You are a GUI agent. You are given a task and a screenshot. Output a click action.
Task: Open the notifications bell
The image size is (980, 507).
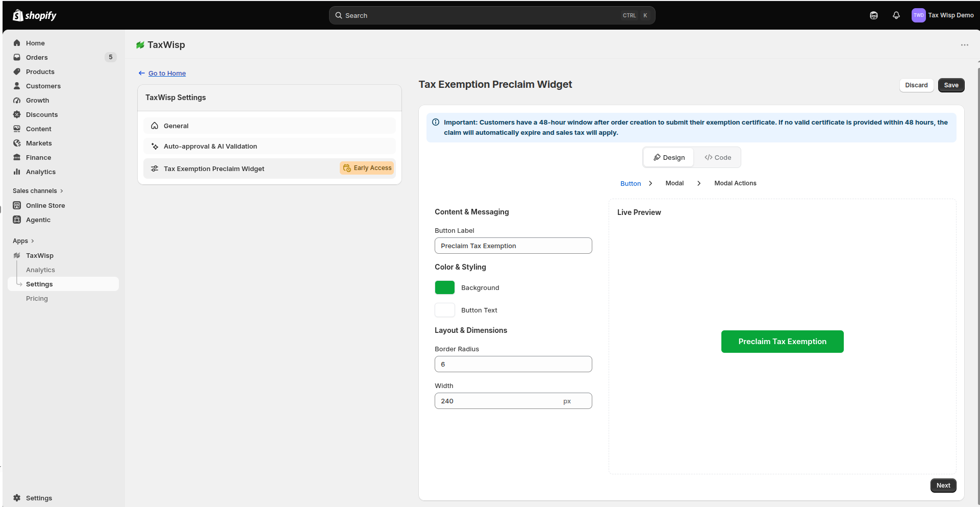[896, 15]
